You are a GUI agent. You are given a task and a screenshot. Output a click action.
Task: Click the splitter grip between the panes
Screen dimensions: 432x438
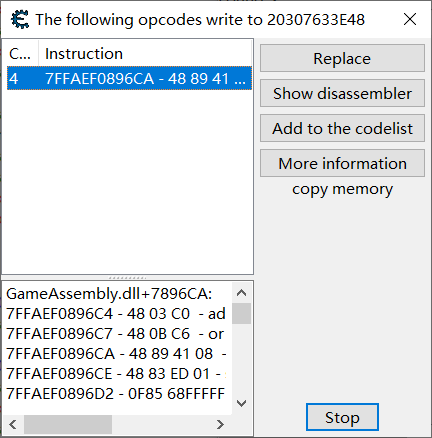127,277
